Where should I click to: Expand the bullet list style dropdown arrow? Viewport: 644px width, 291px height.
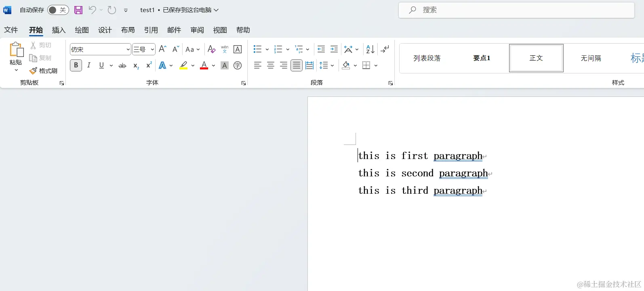(267, 49)
